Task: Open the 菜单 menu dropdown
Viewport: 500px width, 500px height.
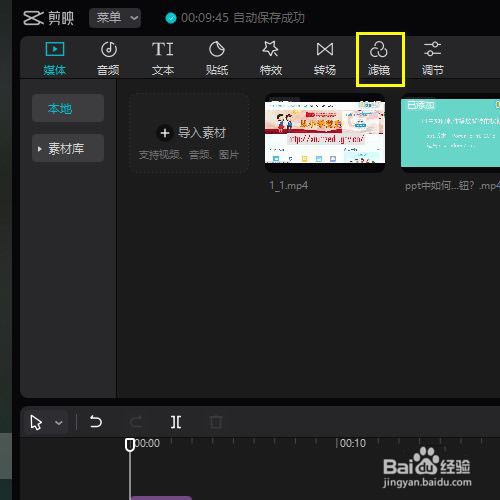Action: tap(115, 18)
